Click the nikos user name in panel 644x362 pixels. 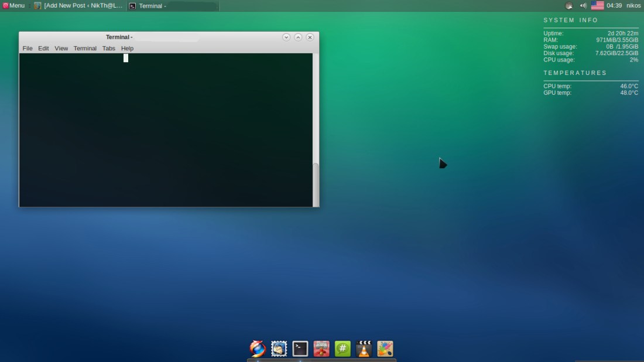[x=633, y=5]
